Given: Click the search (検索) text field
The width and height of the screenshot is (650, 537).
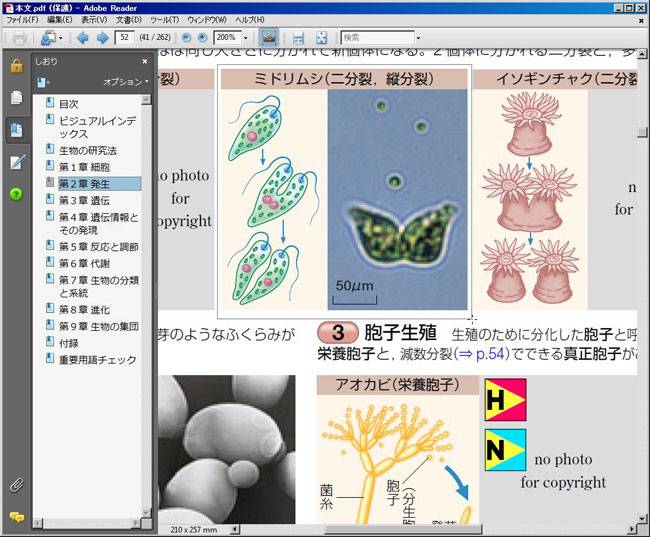Looking at the screenshot, I should click(x=377, y=37).
